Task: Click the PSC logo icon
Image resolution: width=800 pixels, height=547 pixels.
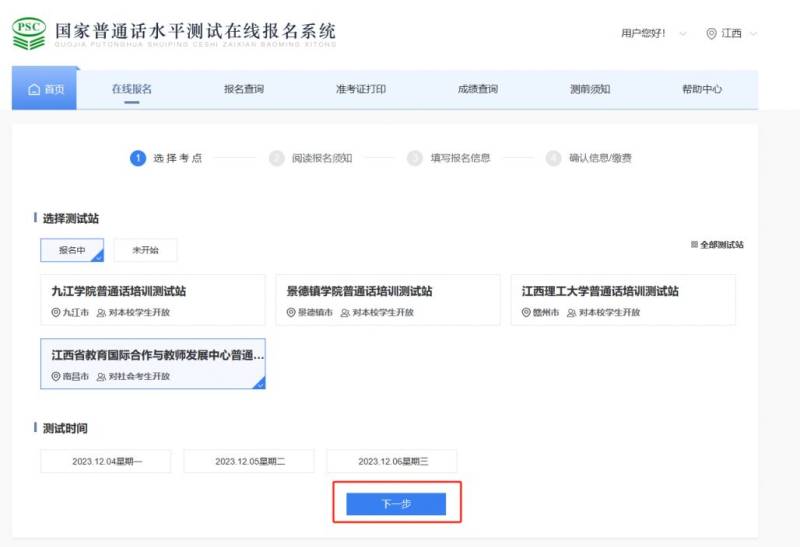Action: coord(28,34)
